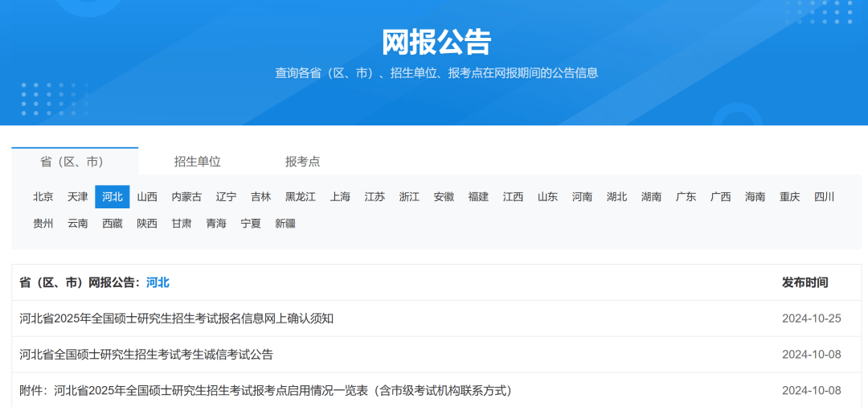Choose 重庆 municipality

[790, 196]
